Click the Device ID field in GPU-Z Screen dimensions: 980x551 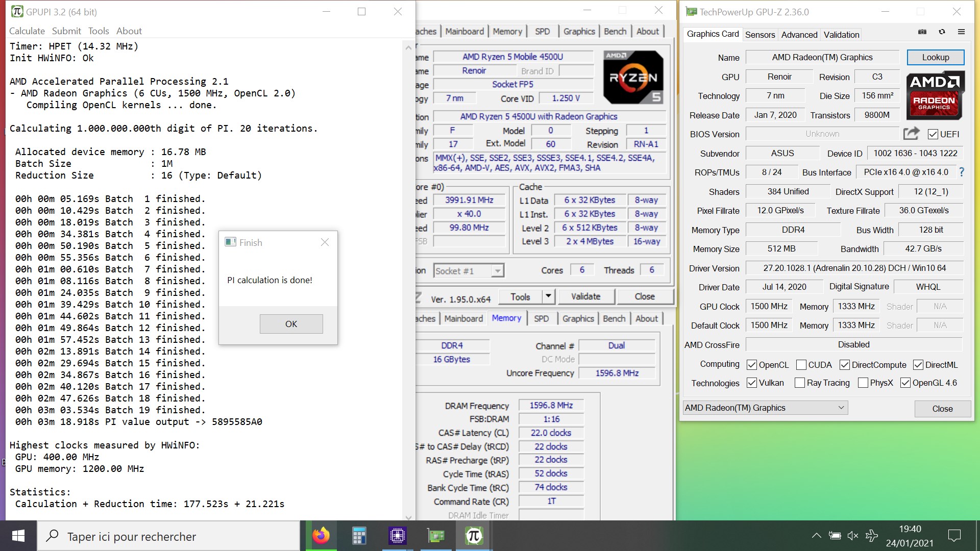(915, 153)
